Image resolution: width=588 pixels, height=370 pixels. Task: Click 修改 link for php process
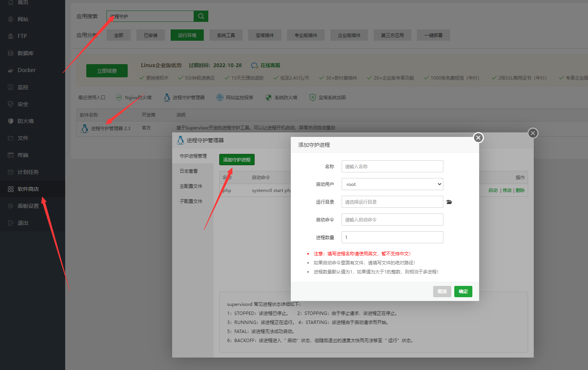point(507,190)
